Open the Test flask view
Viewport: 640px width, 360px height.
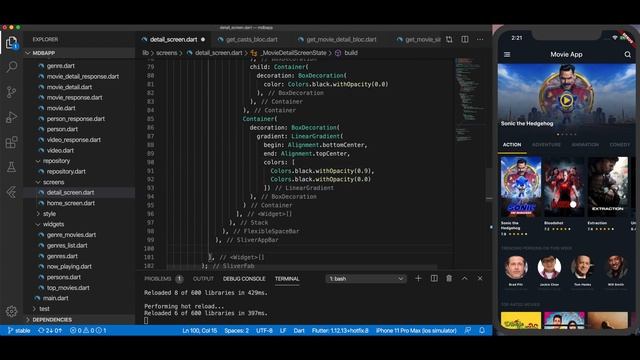click(x=11, y=167)
